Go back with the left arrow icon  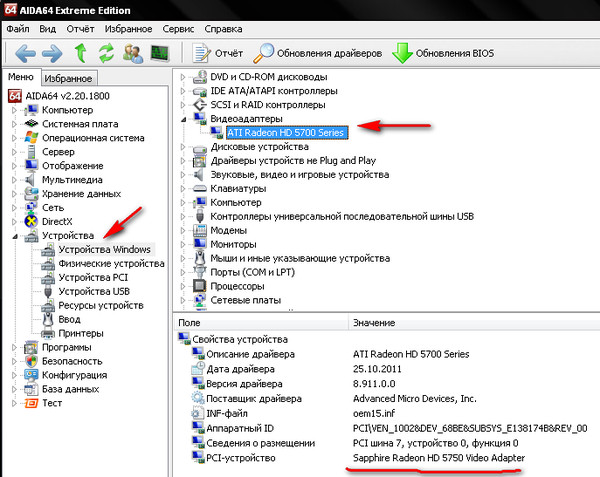coord(25,53)
